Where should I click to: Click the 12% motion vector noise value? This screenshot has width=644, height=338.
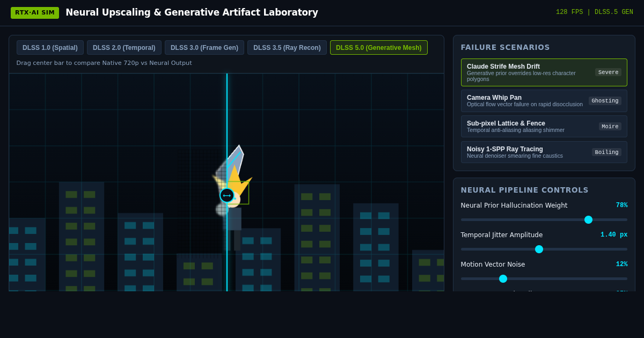621,264
